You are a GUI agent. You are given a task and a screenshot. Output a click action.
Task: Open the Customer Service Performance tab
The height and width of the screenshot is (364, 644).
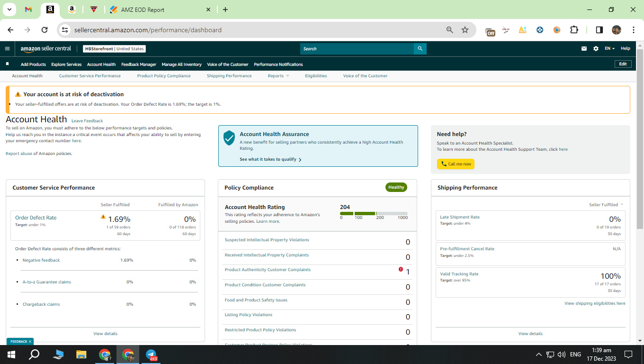tap(90, 76)
